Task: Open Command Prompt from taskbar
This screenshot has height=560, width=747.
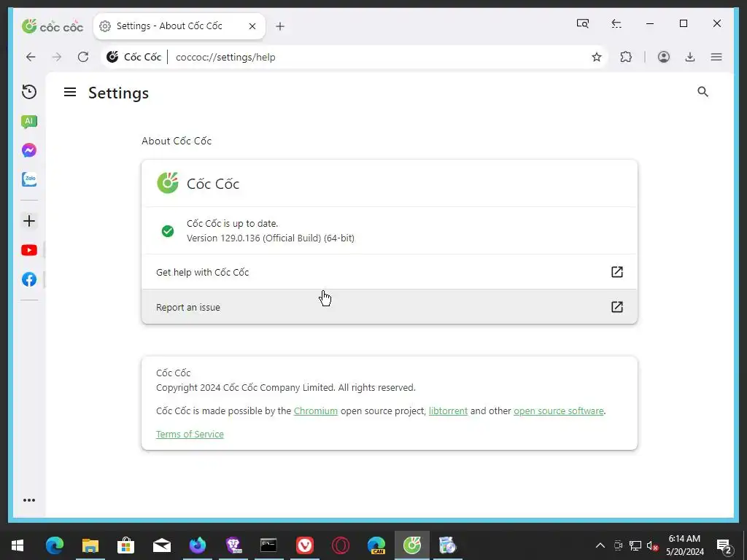Action: (268, 545)
